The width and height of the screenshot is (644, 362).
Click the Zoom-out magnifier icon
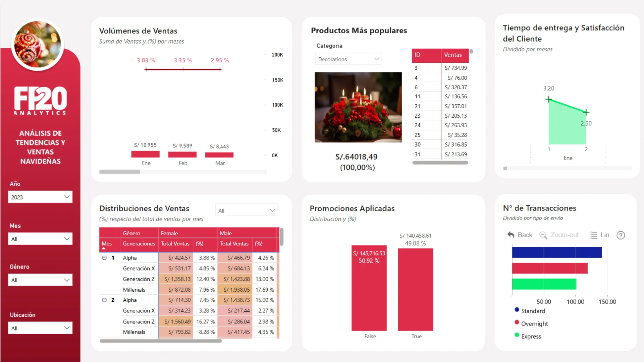tap(543, 235)
